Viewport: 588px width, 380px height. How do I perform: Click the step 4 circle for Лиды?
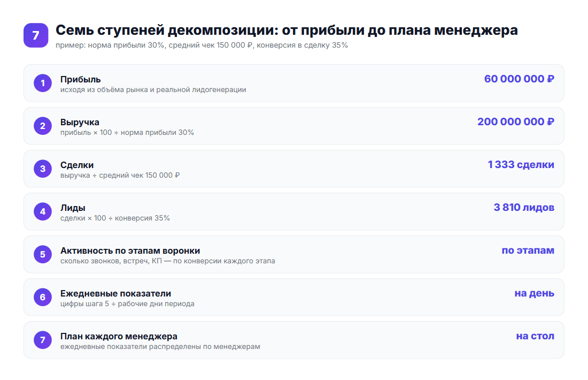[x=43, y=211]
